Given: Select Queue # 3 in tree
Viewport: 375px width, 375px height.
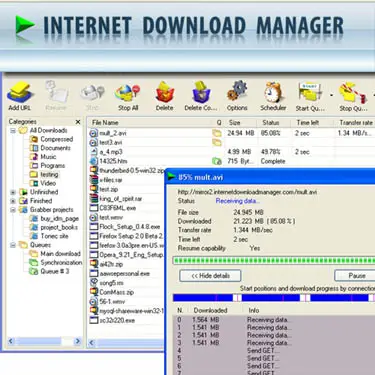Looking at the screenshot, I should (x=49, y=271).
